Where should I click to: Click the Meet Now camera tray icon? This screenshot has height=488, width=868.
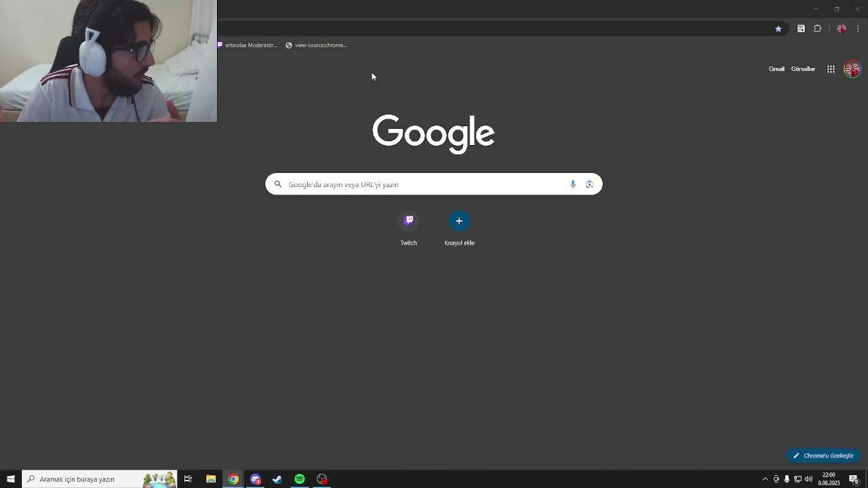click(x=776, y=479)
